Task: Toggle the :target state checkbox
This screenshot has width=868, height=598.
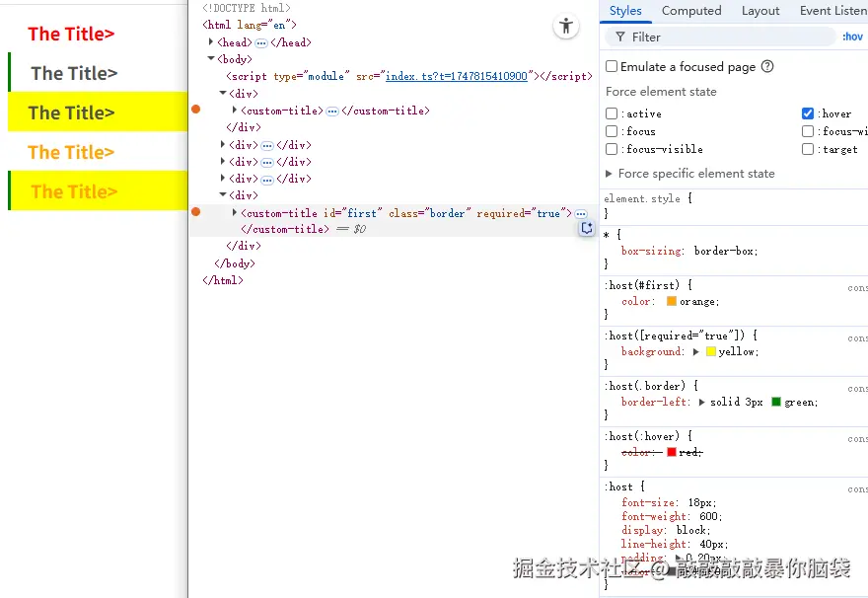Action: pyautogui.click(x=807, y=149)
